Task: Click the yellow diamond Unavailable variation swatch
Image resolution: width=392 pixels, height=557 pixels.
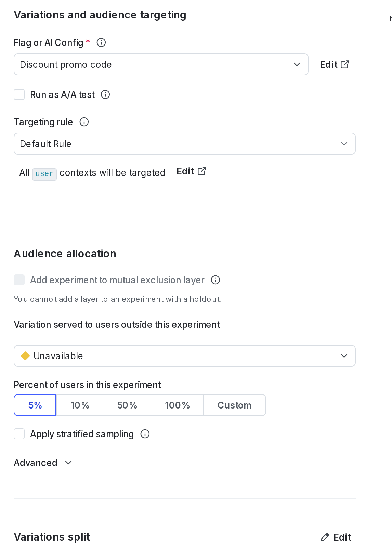Action: coord(25,356)
